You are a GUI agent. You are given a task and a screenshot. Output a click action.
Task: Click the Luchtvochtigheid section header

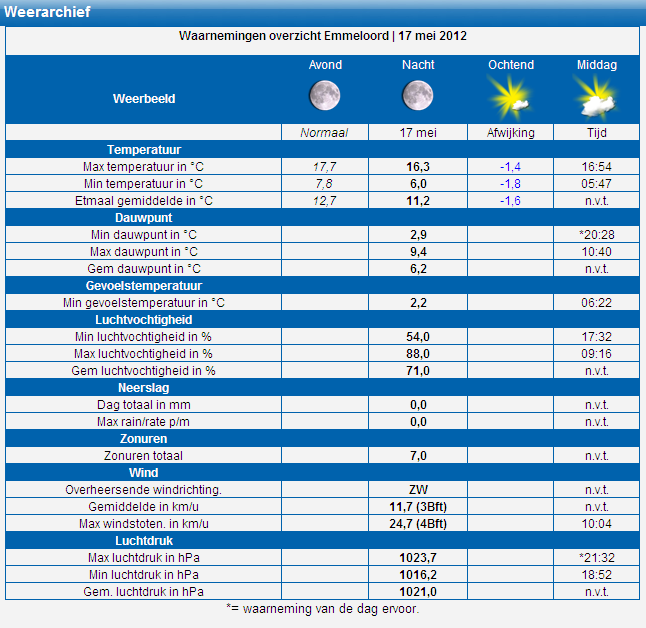(144, 320)
